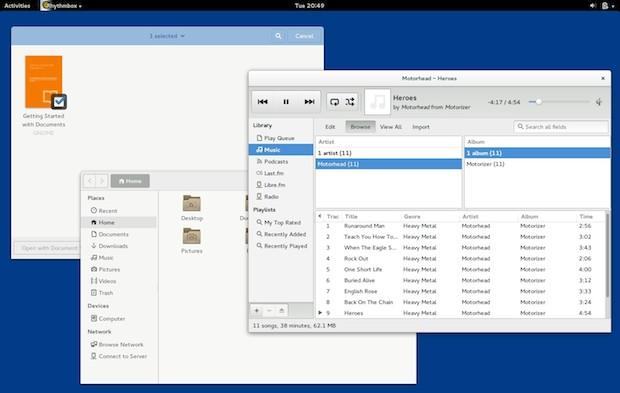Click View All in Rhythmbox toolbar
620x393 pixels.
tap(391, 127)
